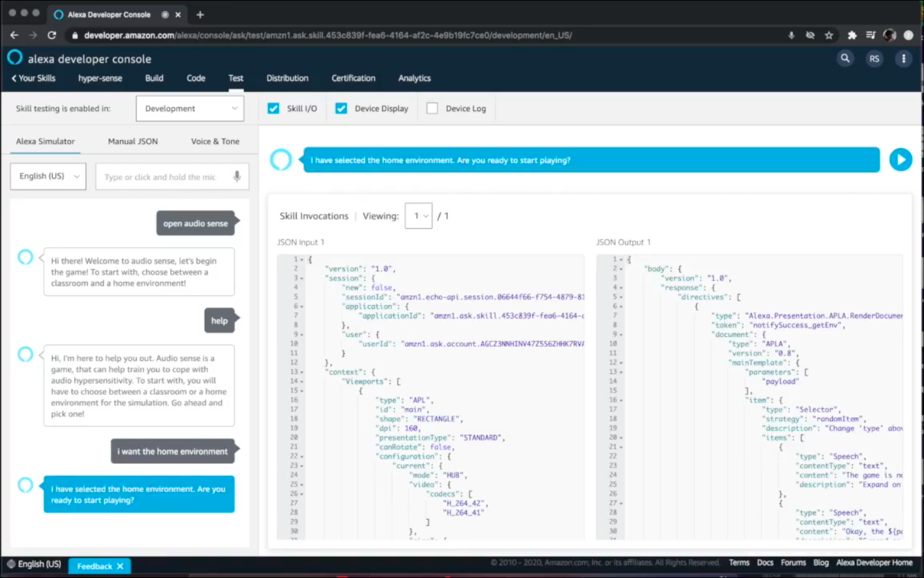Click globe icon next to English (US) footer
Screen dimensions: 924x578
pos(11,564)
